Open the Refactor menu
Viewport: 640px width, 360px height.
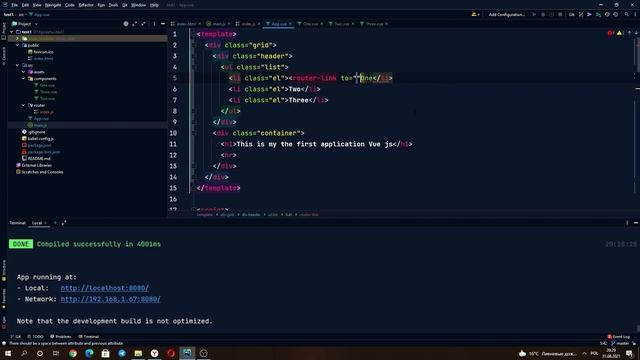click(x=86, y=5)
